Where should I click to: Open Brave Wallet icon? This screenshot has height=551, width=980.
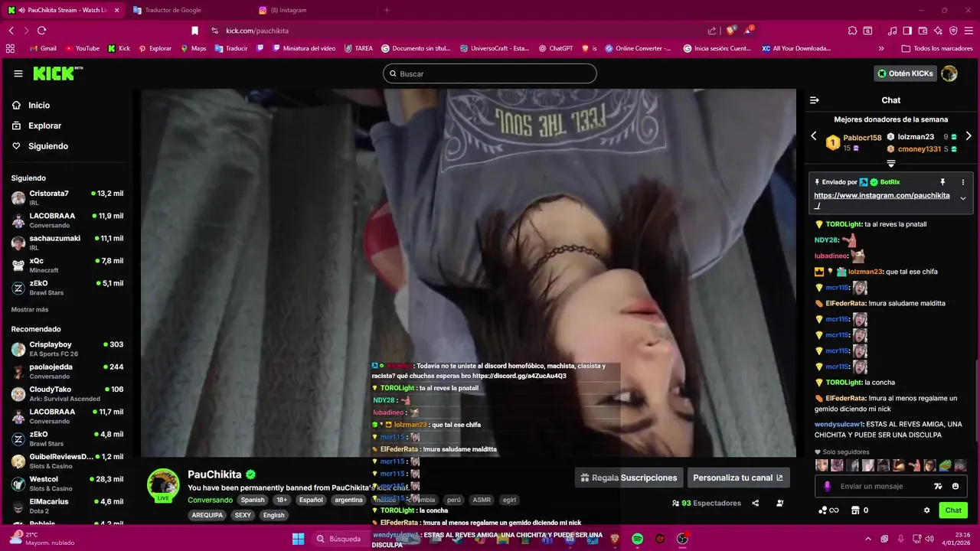point(923,31)
